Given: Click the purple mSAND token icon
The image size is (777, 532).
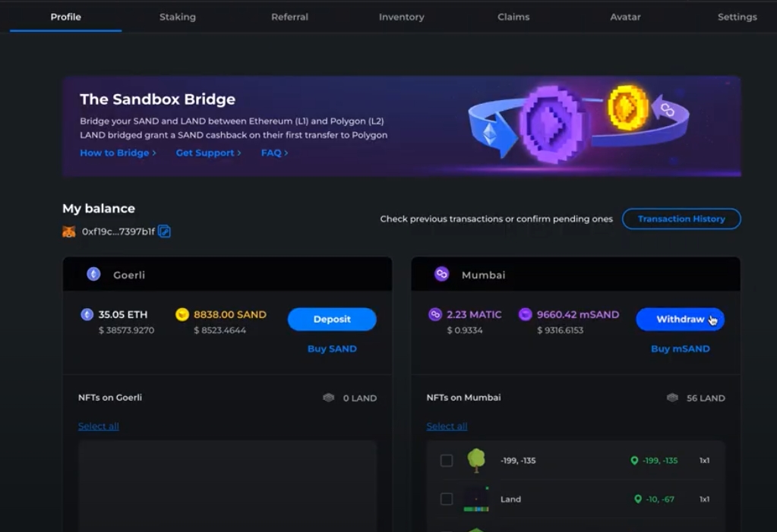Looking at the screenshot, I should 525,314.
